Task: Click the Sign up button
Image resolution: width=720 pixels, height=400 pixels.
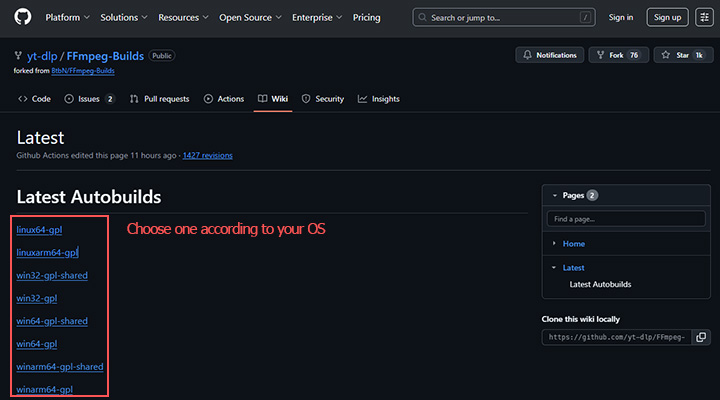Action: click(667, 17)
